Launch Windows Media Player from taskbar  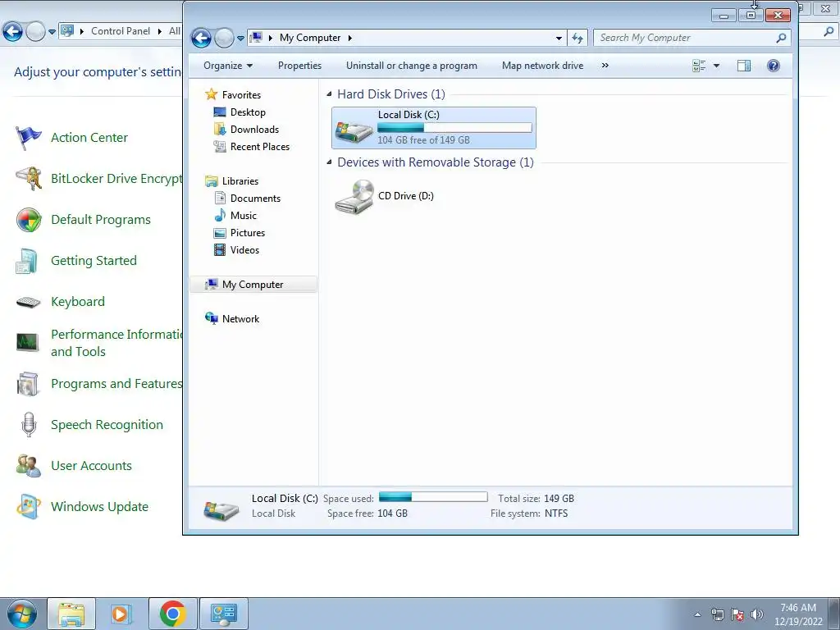[x=121, y=614]
